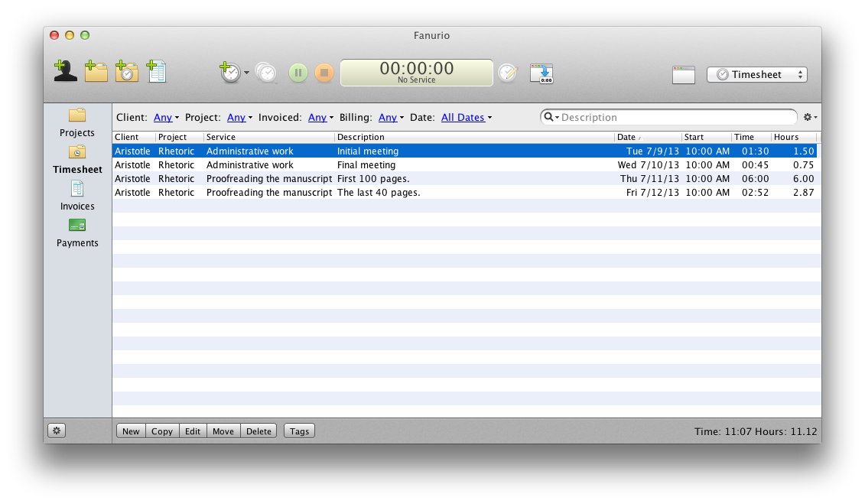Sort by the Service column header
This screenshot has width=865, height=504.
[x=269, y=137]
